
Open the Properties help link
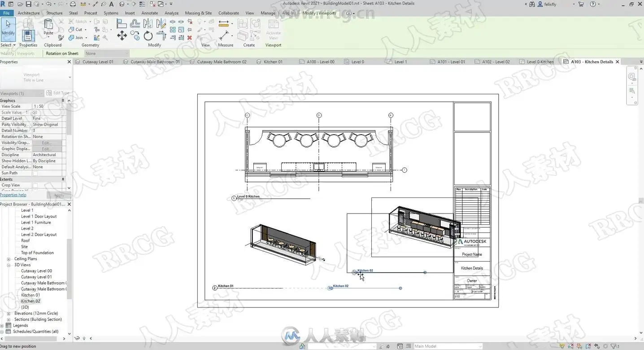point(13,195)
